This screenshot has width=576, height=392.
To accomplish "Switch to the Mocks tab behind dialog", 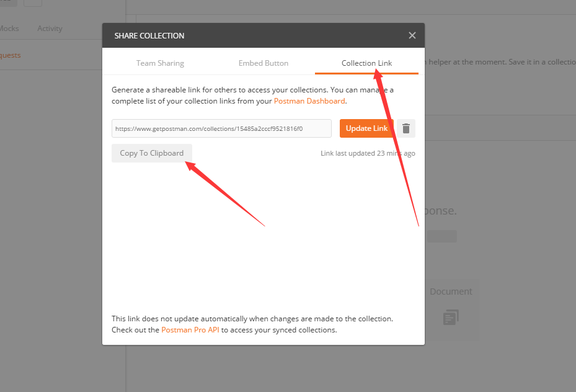I will [x=9, y=29].
